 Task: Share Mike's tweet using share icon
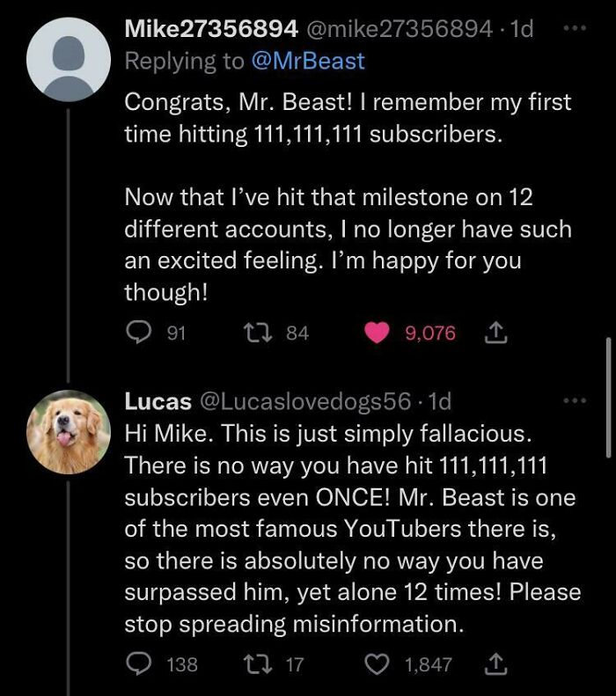pyautogui.click(x=493, y=333)
